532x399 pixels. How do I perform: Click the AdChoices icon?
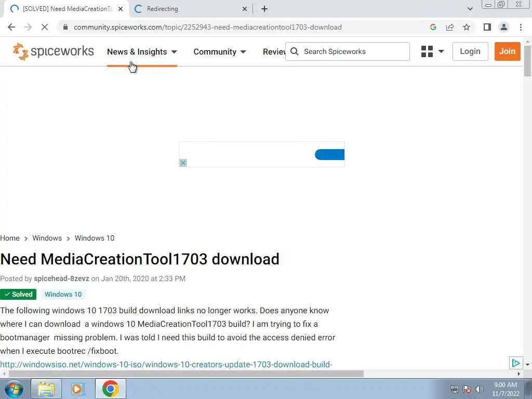(x=516, y=363)
